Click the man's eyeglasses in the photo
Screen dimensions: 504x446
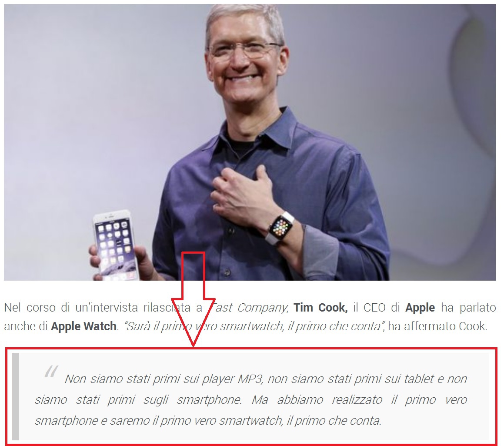point(244,50)
